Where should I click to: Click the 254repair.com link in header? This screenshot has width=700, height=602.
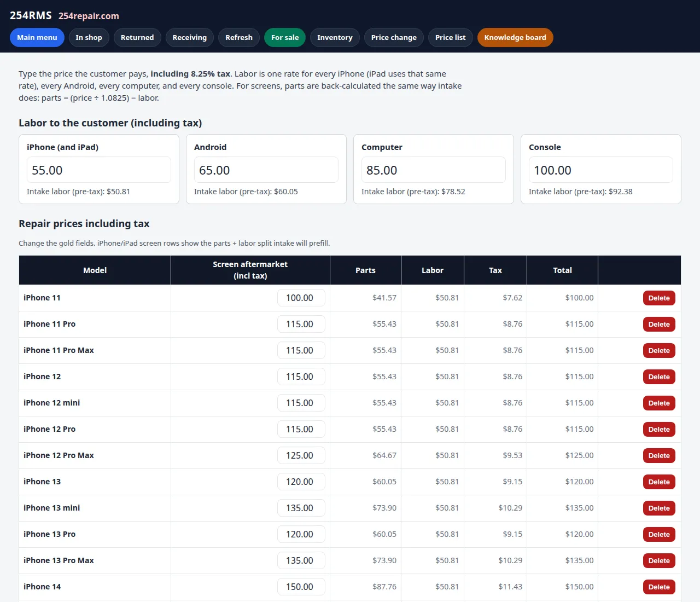point(89,16)
